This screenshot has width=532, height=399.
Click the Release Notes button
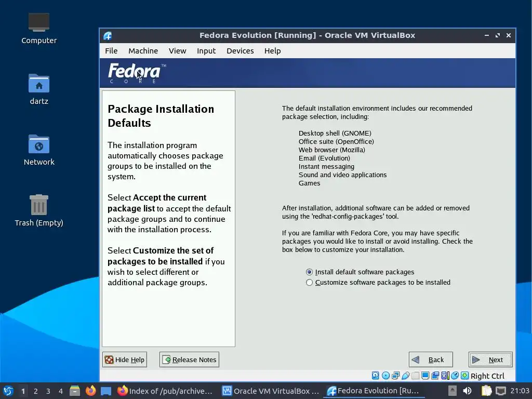click(189, 360)
